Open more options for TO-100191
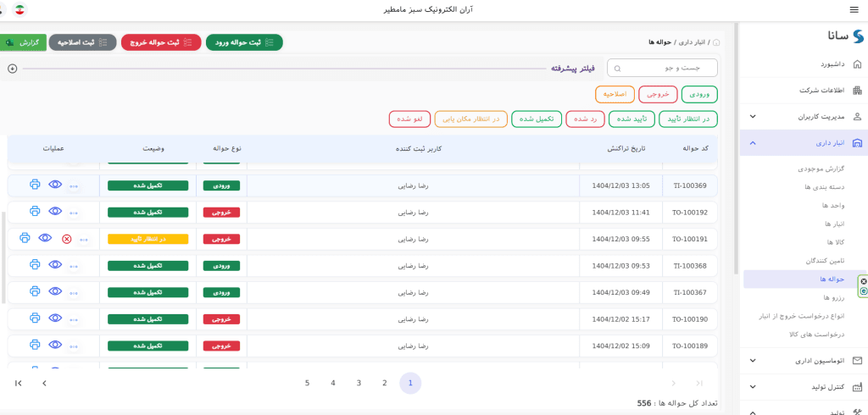 84,241
